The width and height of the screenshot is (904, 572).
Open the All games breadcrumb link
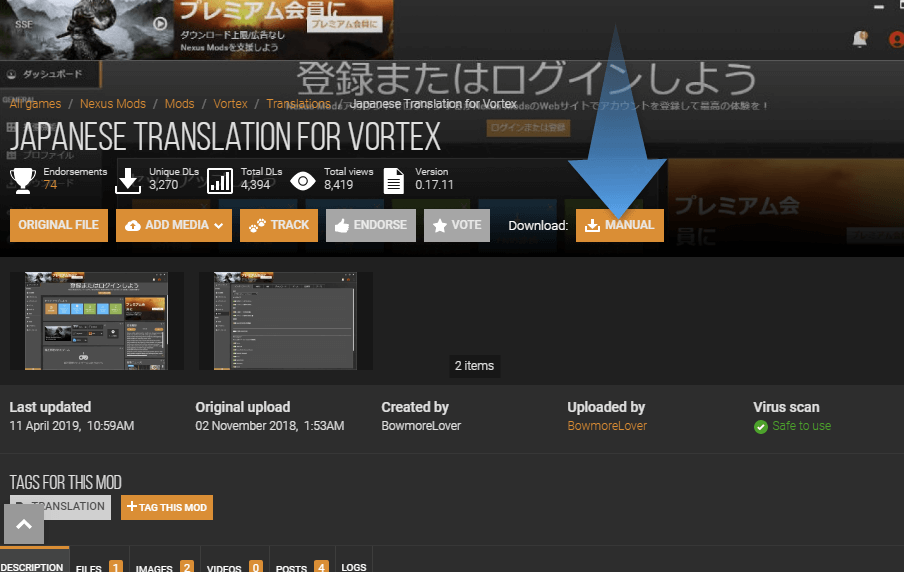[x=35, y=104]
